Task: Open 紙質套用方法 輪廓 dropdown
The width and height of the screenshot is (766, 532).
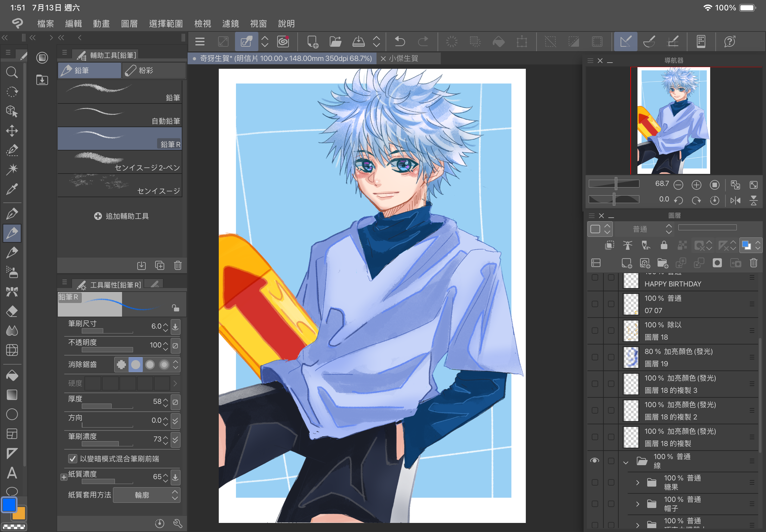Action: click(146, 495)
